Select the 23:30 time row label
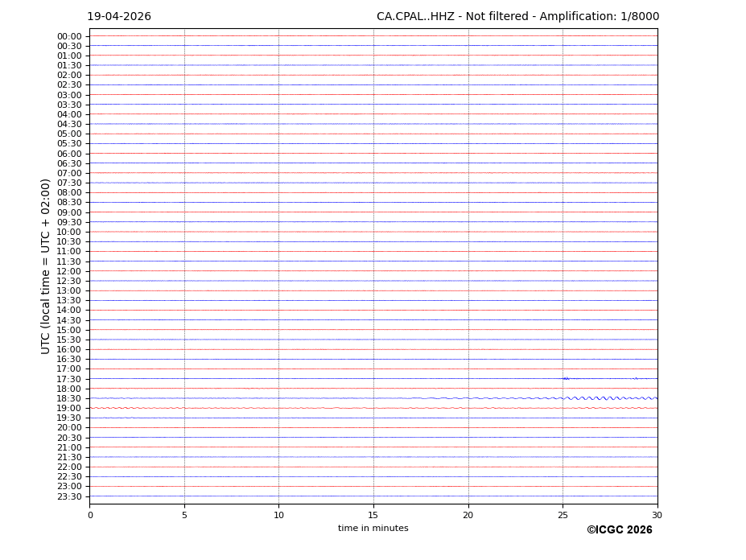 click(69, 496)
